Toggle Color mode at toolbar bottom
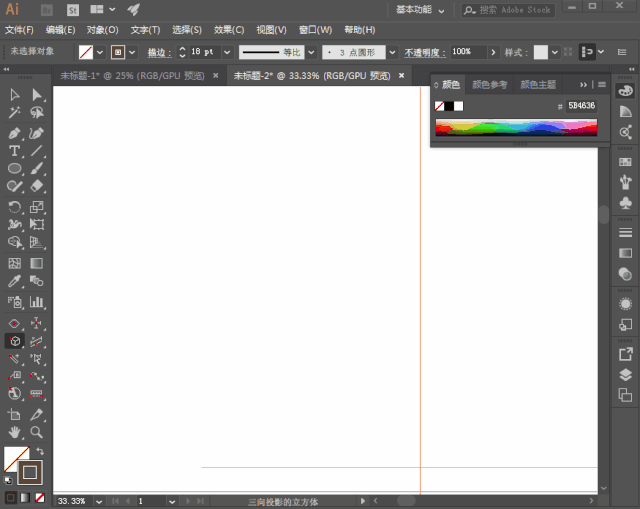This screenshot has height=509, width=640. click(x=11, y=498)
